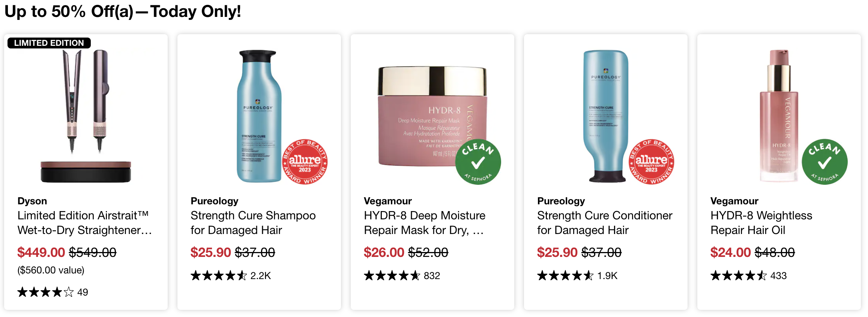Viewport: 868px width, 317px height.
Task: Open Strength Cure Conditioner for Damaged Hair
Action: (605, 223)
